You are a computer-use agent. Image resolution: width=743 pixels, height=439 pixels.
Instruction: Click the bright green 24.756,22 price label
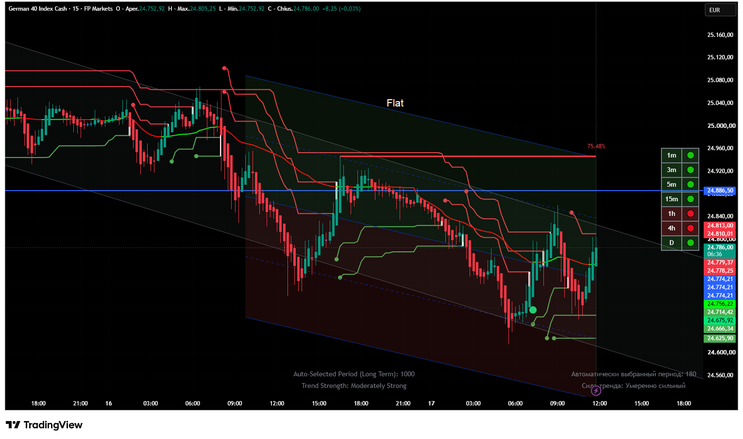tap(720, 304)
